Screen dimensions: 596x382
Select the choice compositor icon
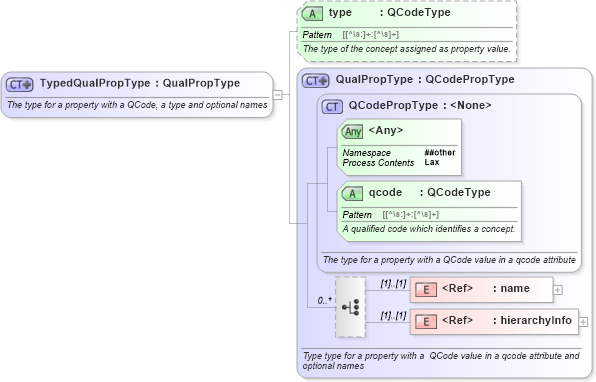tap(350, 307)
